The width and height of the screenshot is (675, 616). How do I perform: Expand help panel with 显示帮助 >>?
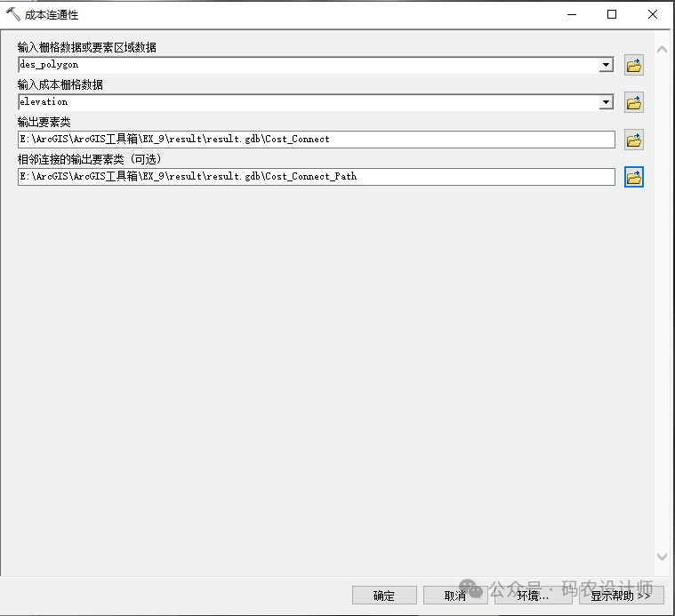coord(620,596)
